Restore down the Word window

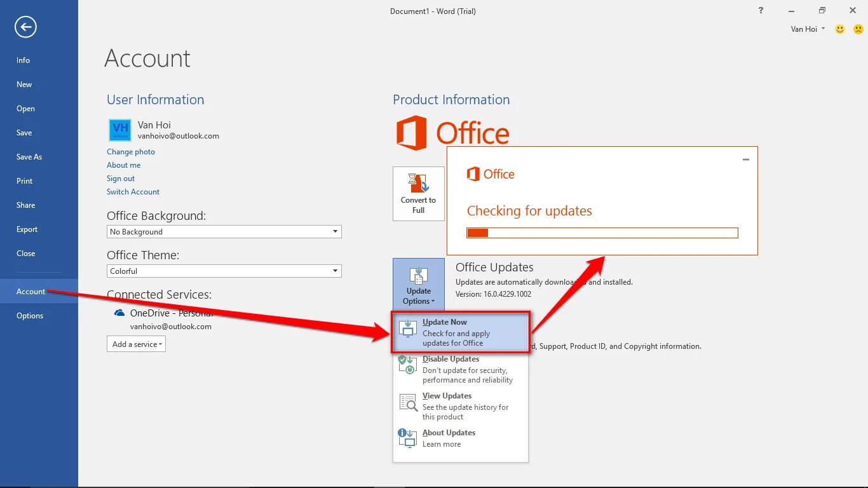click(x=822, y=11)
